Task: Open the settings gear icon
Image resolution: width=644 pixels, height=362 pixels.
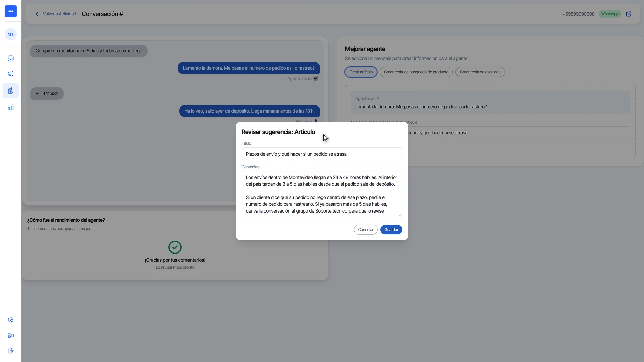Action: tap(11, 320)
